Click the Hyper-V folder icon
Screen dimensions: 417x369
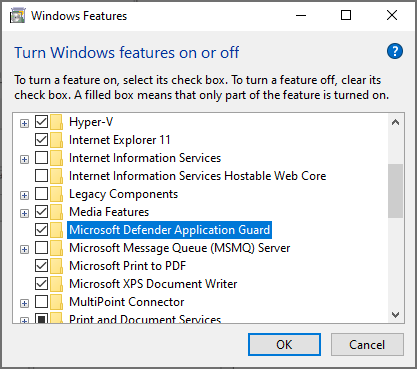[57, 122]
